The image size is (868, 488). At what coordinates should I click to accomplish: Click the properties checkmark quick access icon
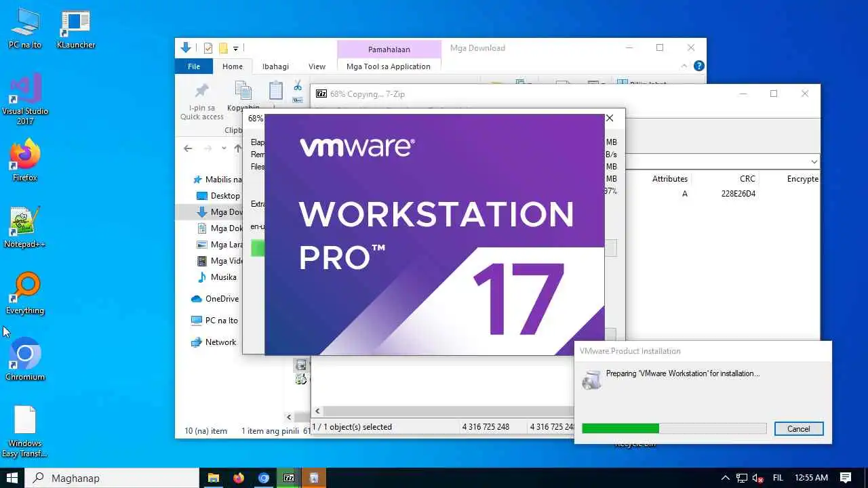coord(208,48)
